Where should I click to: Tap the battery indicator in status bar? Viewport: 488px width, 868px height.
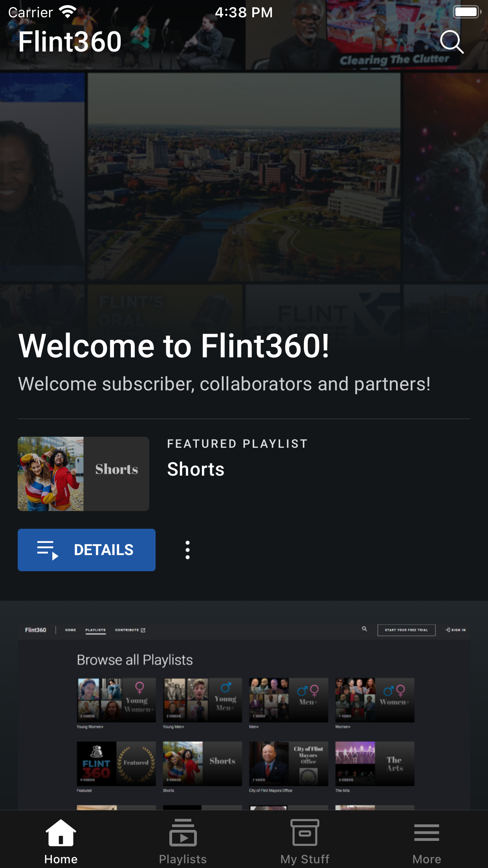click(x=467, y=12)
